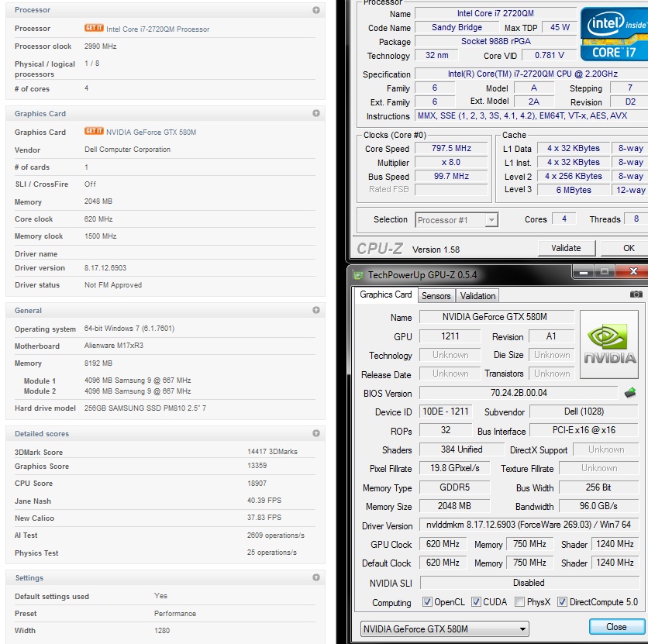Click the Graphics Score value 13359
648x644 pixels.
click(257, 466)
